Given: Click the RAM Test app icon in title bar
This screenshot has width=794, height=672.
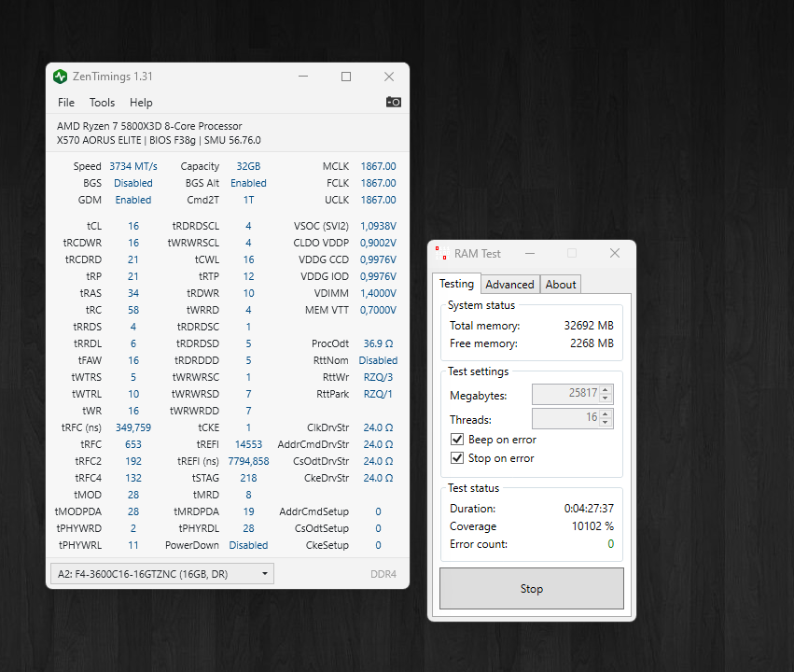Looking at the screenshot, I should click(x=442, y=253).
